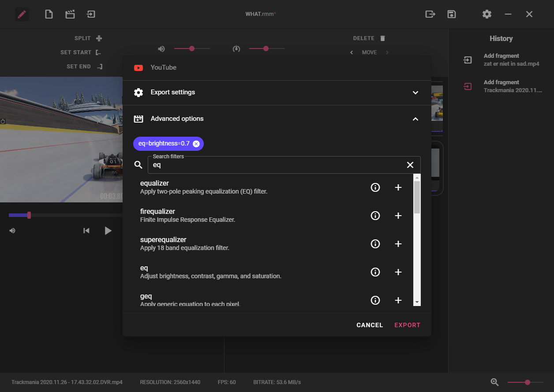
Task: Click CANCEL in export dialog
Action: click(x=370, y=325)
